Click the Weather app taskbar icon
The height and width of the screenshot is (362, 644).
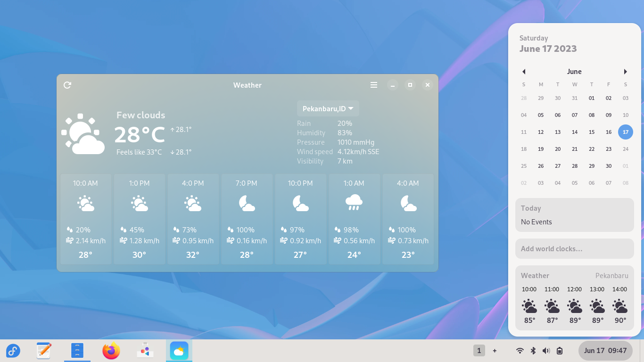pos(179,351)
